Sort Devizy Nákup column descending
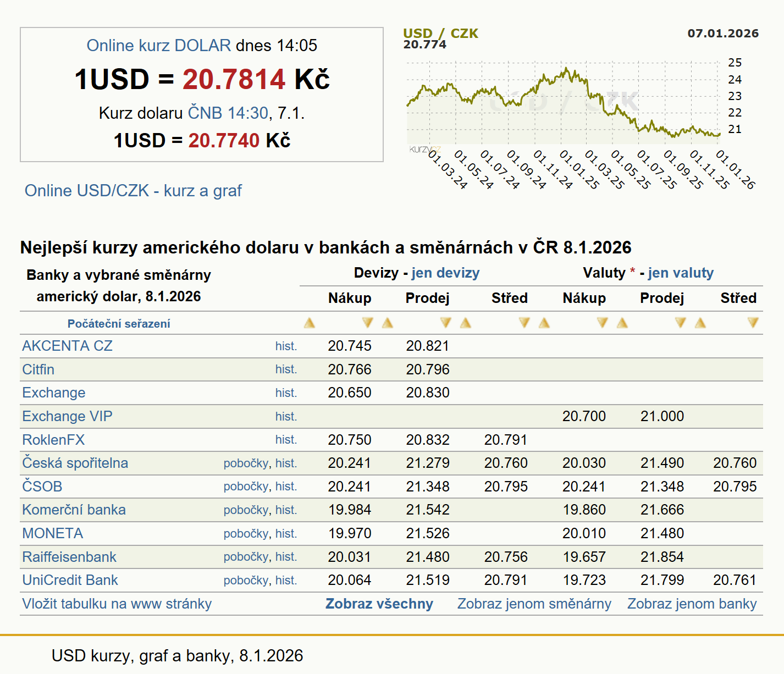Image resolution: width=784 pixels, height=674 pixels. 367,323
